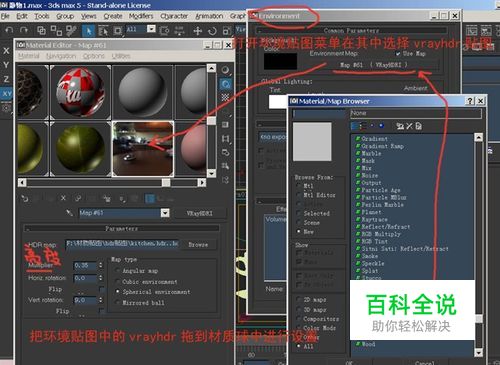Click the XY plane constraint button
Image resolution: width=500 pixels, height=365 pixels.
7,94
